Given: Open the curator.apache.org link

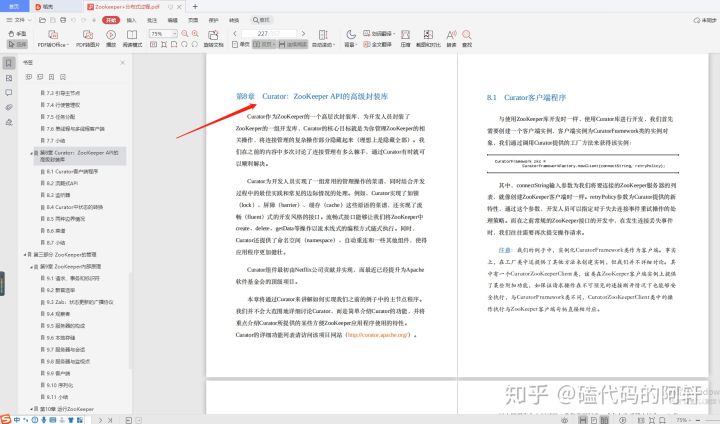Looking at the screenshot, I should tap(377, 335).
